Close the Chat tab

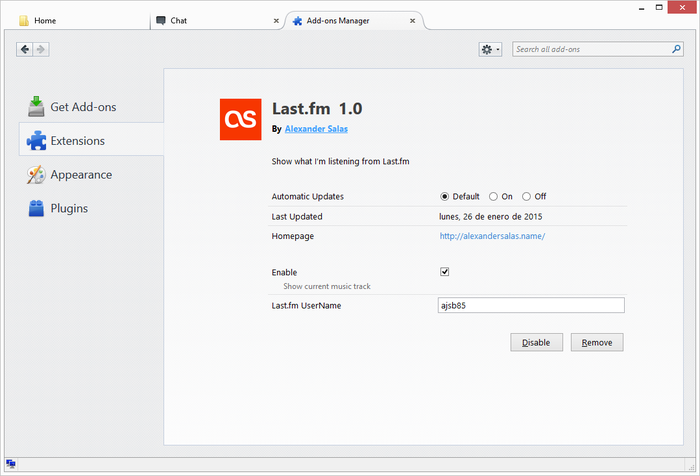(x=276, y=21)
